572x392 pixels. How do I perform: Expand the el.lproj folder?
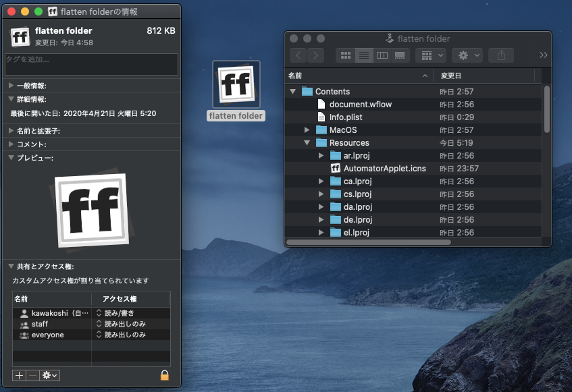pyautogui.click(x=321, y=232)
